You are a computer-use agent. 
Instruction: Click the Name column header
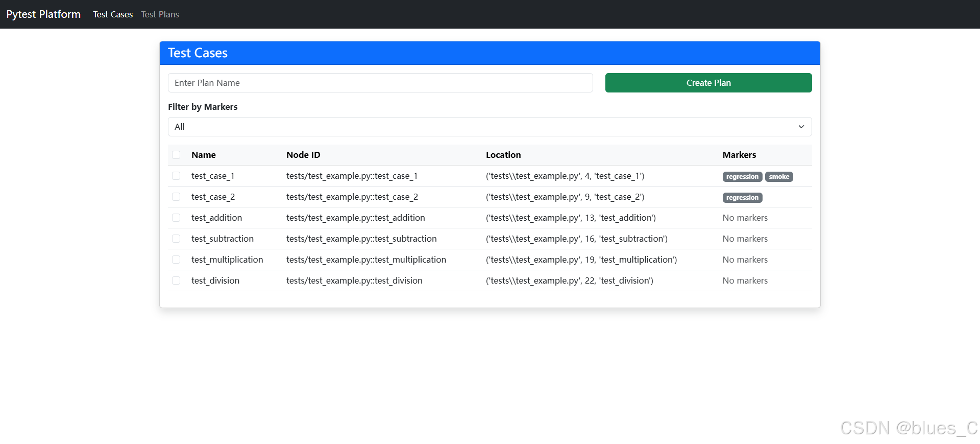click(x=204, y=155)
